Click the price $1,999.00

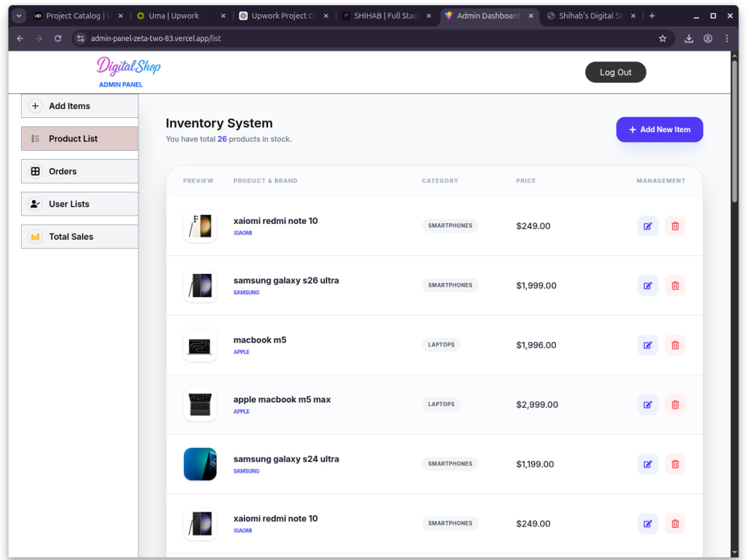pos(536,286)
